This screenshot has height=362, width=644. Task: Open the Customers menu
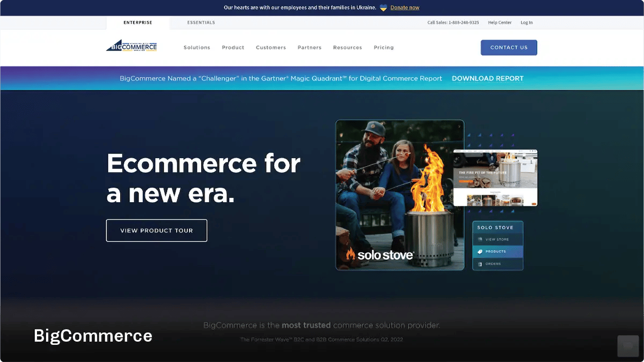pos(271,48)
